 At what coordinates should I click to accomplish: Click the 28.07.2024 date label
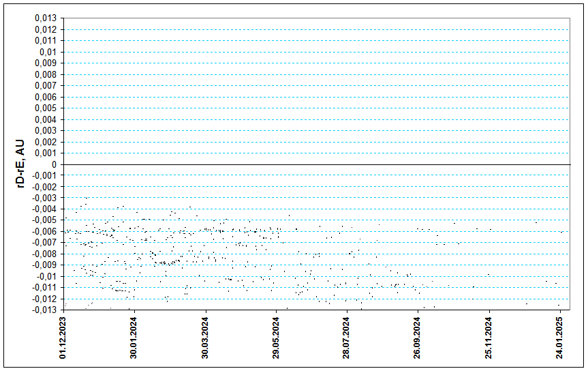click(x=346, y=338)
